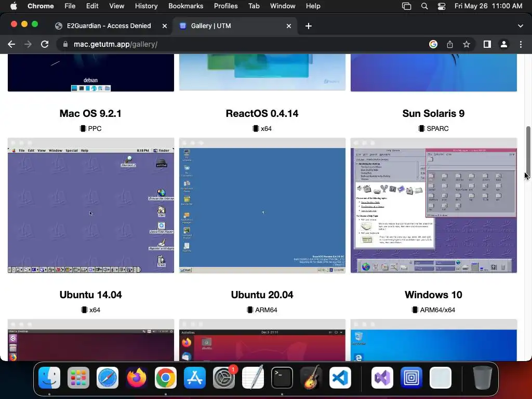532x399 pixels.
Task: Launch GarageBand from the Dock
Action: click(x=311, y=377)
